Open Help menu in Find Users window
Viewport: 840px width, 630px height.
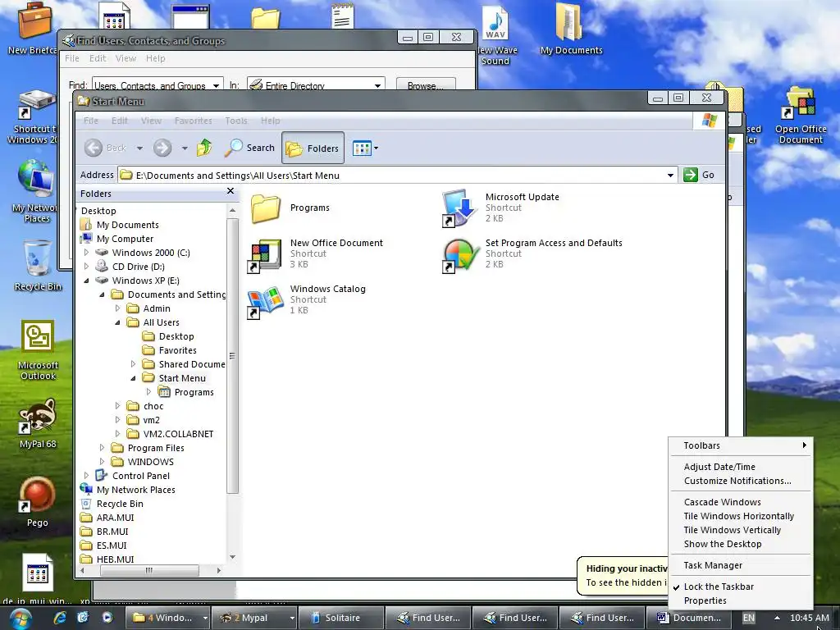pyautogui.click(x=155, y=58)
